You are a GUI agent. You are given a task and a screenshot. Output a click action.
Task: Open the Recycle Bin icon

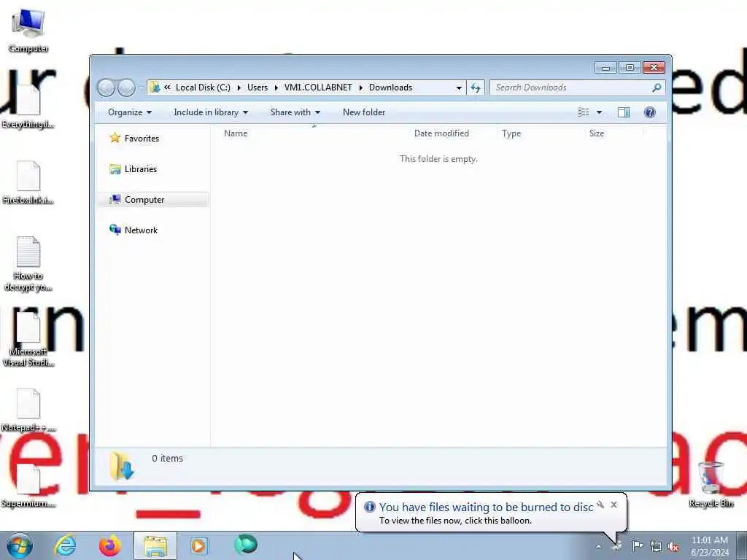(x=711, y=485)
